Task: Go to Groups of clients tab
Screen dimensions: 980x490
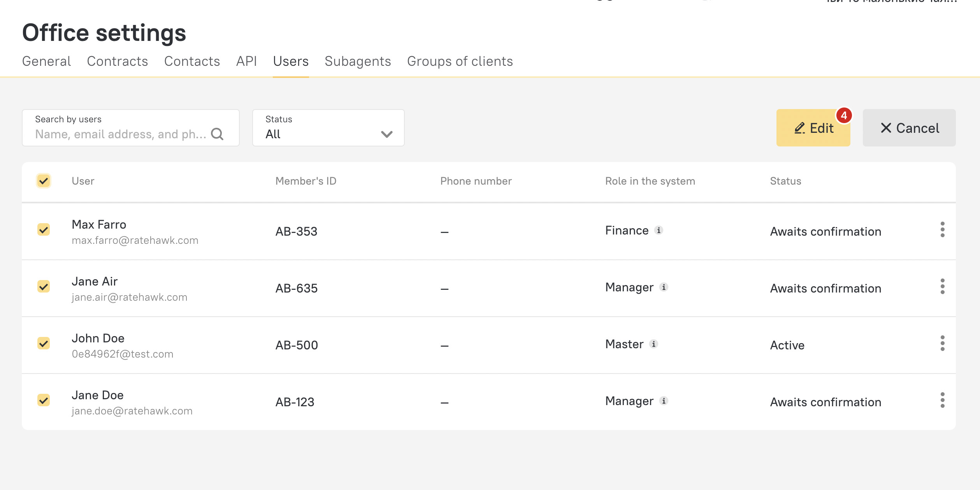Action: pos(460,61)
